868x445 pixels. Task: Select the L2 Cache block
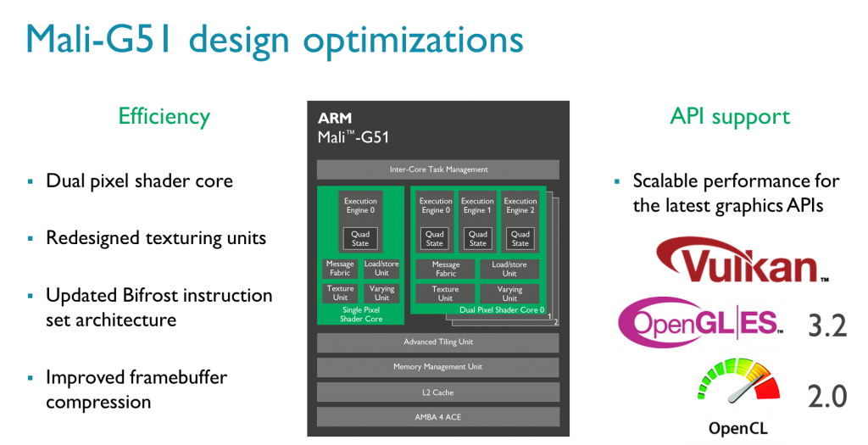[x=438, y=392]
